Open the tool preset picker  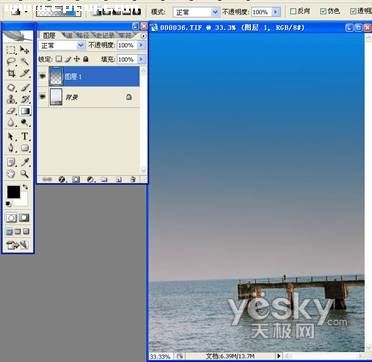[18, 11]
